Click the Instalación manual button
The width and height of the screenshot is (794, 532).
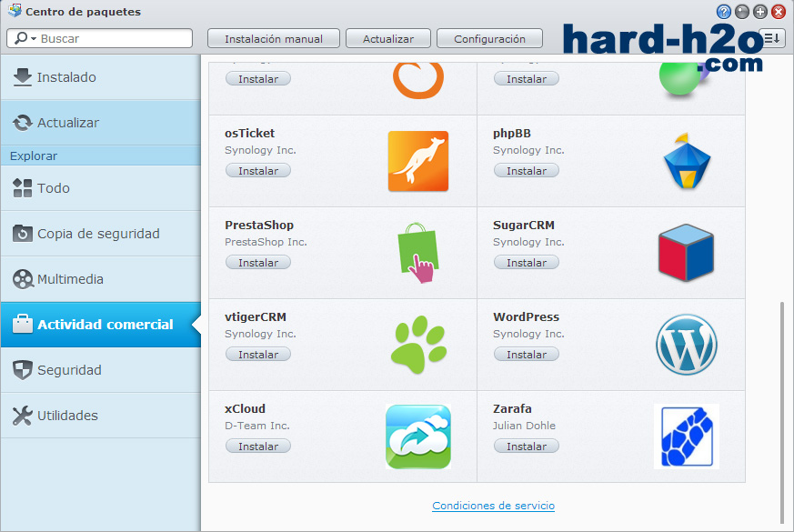click(x=274, y=38)
